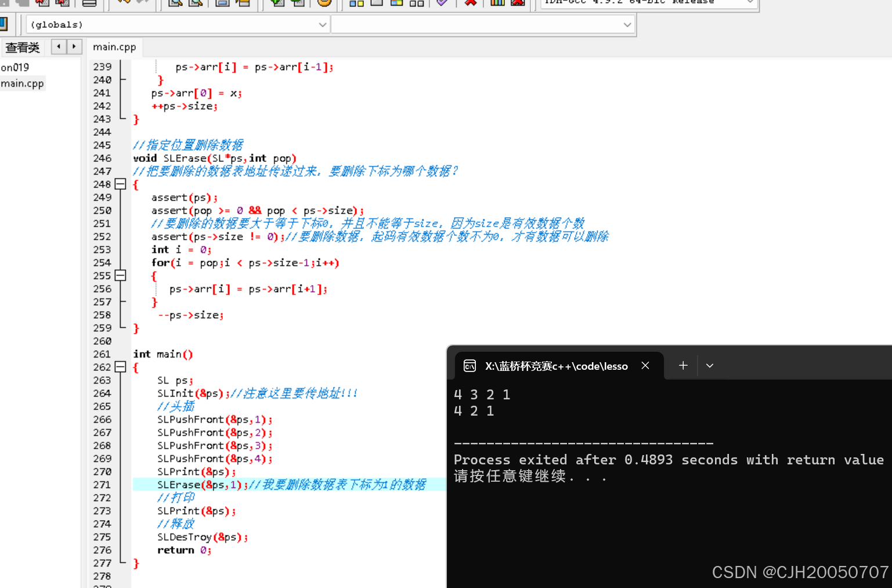
Task: Click the 'SL ps;' declaration line
Action: 175,380
